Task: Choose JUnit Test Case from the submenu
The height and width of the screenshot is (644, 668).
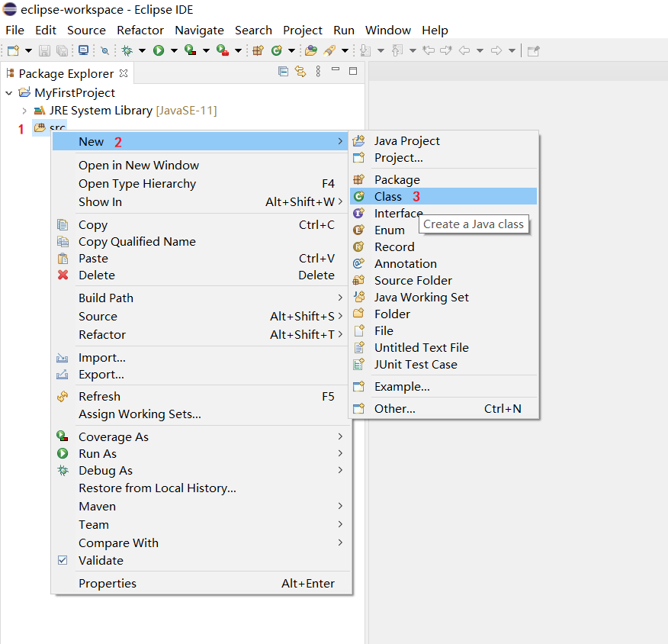Action: click(x=444, y=365)
